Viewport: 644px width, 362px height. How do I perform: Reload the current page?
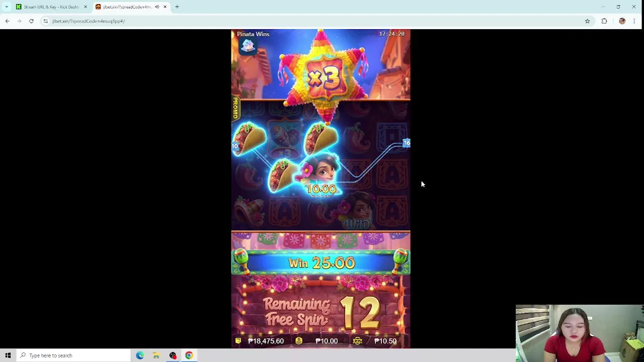click(31, 21)
